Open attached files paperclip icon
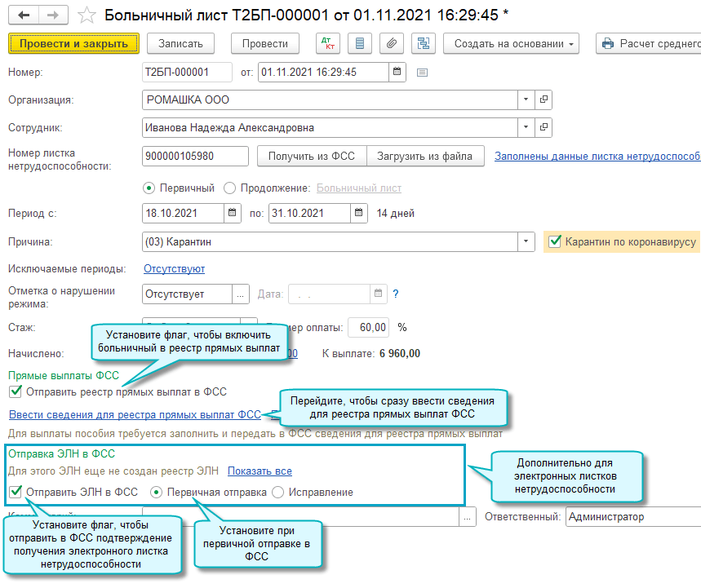The width and height of the screenshot is (701, 588). pyautogui.click(x=392, y=43)
